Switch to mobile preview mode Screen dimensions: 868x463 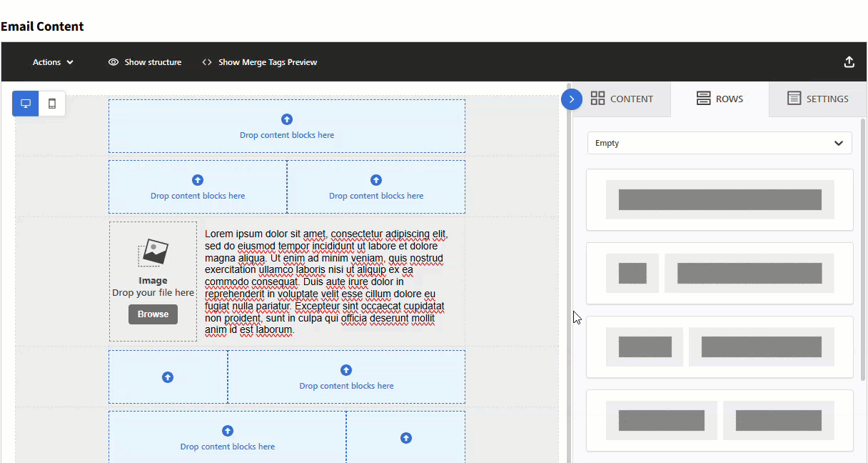(x=51, y=103)
